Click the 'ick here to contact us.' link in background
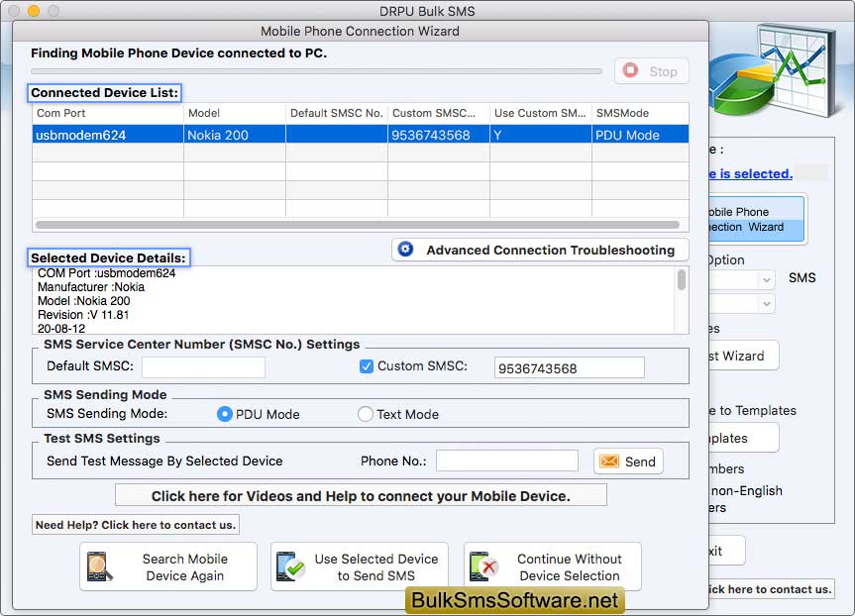Viewport: 855px width, 616px height. [x=771, y=589]
